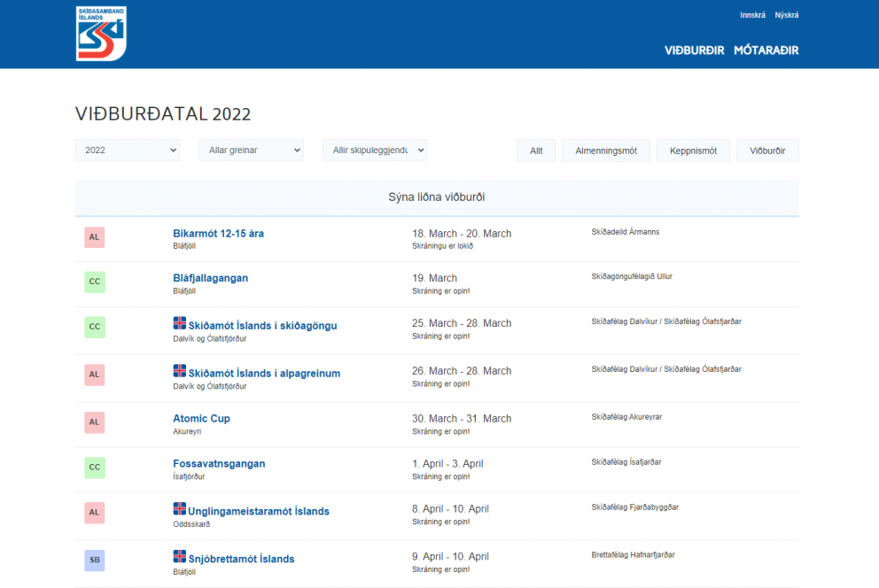Click the flag icon beside Skíðamót Íslands í alpagreinum

coord(179,371)
